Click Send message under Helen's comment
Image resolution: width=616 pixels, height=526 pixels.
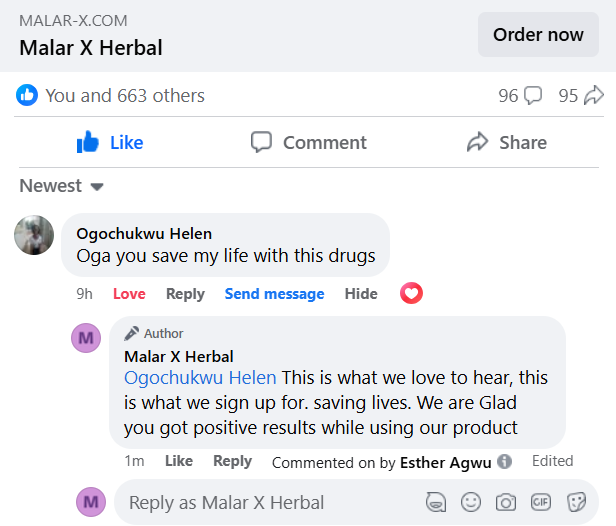click(x=274, y=294)
